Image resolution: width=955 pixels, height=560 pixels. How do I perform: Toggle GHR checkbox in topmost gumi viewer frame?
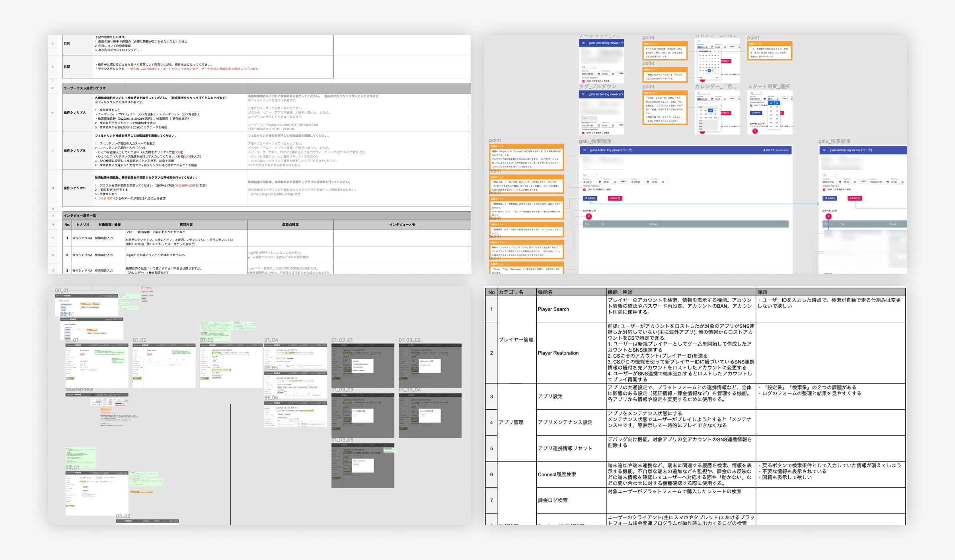tap(583, 81)
